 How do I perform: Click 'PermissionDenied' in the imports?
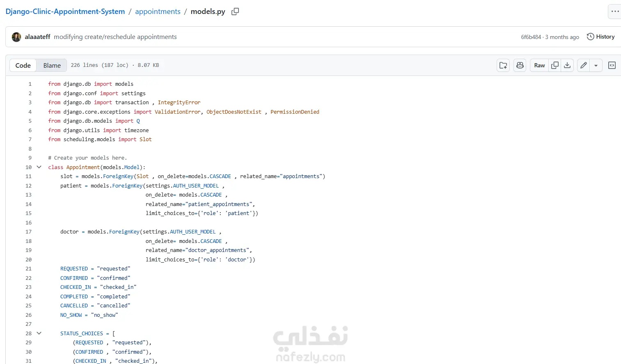click(x=295, y=112)
